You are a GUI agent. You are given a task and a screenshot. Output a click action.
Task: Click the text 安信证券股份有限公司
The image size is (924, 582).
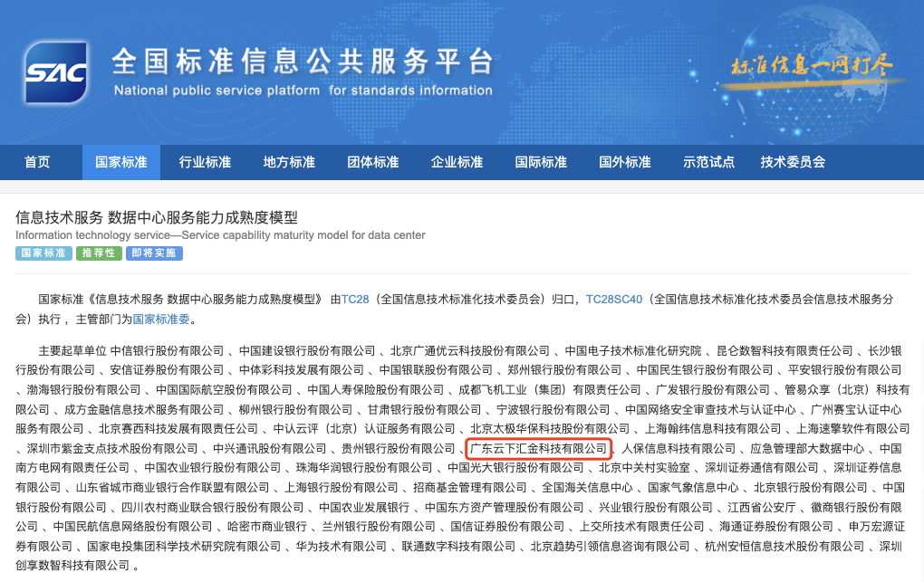[167, 370]
